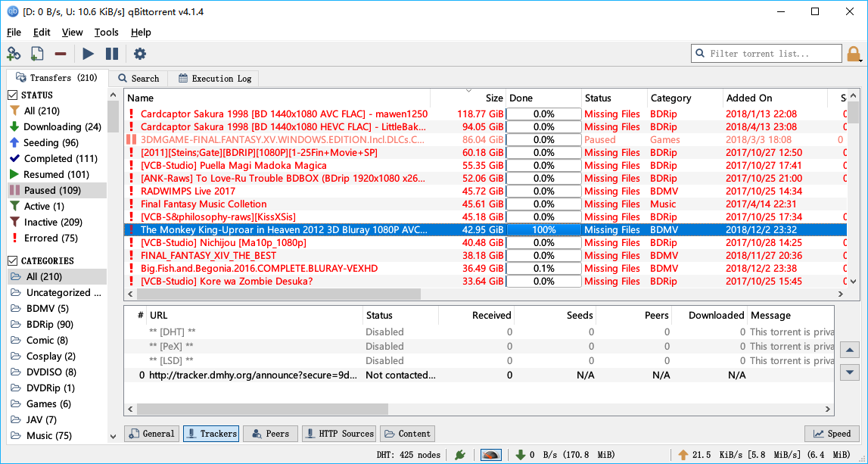Select the BDRip (90) category

(x=57, y=325)
